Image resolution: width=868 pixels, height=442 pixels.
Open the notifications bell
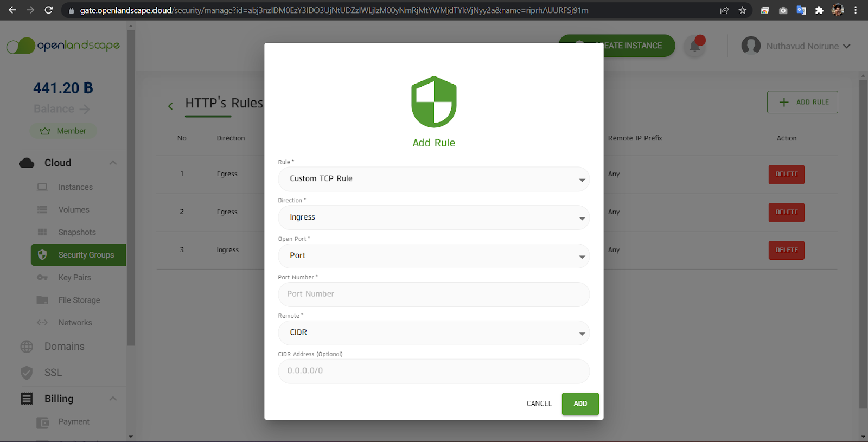point(694,46)
